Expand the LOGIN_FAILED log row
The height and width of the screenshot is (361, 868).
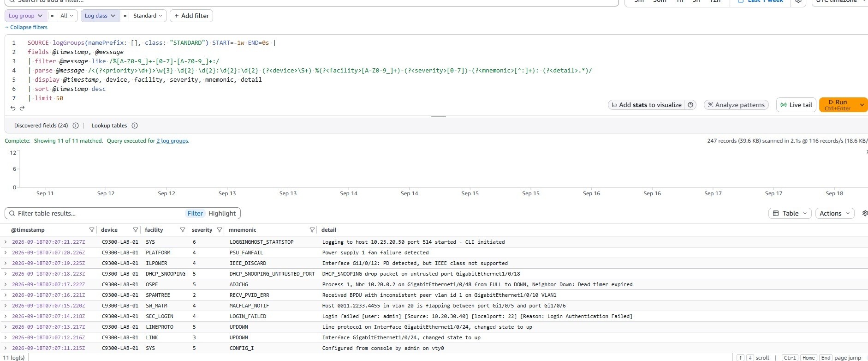pos(6,316)
